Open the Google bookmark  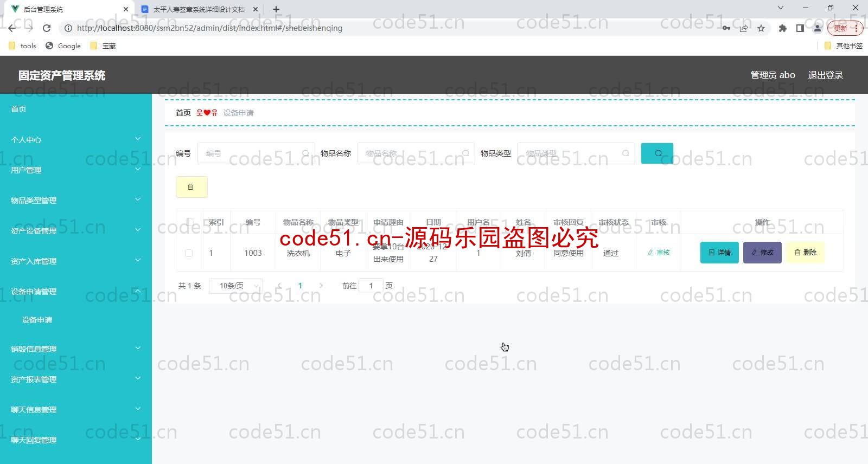tap(63, 46)
